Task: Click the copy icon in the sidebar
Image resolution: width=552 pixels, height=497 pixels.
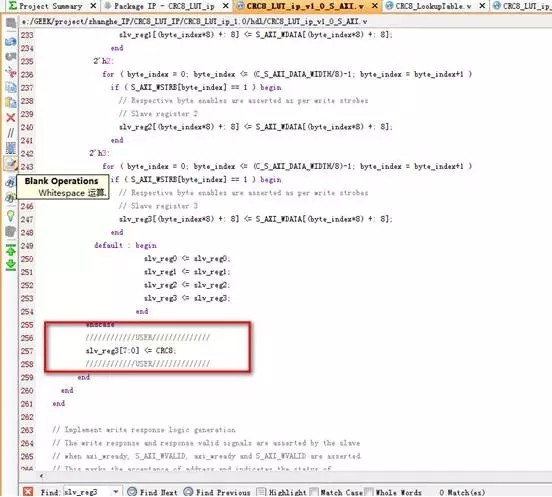Action: 11,87
